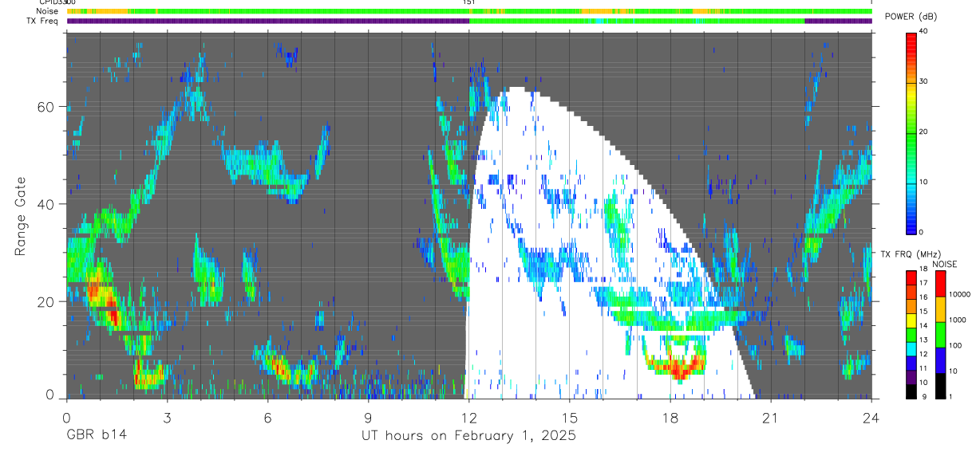Click x-axis tick label '21'
Screen dimensions: 980x452
tap(771, 418)
